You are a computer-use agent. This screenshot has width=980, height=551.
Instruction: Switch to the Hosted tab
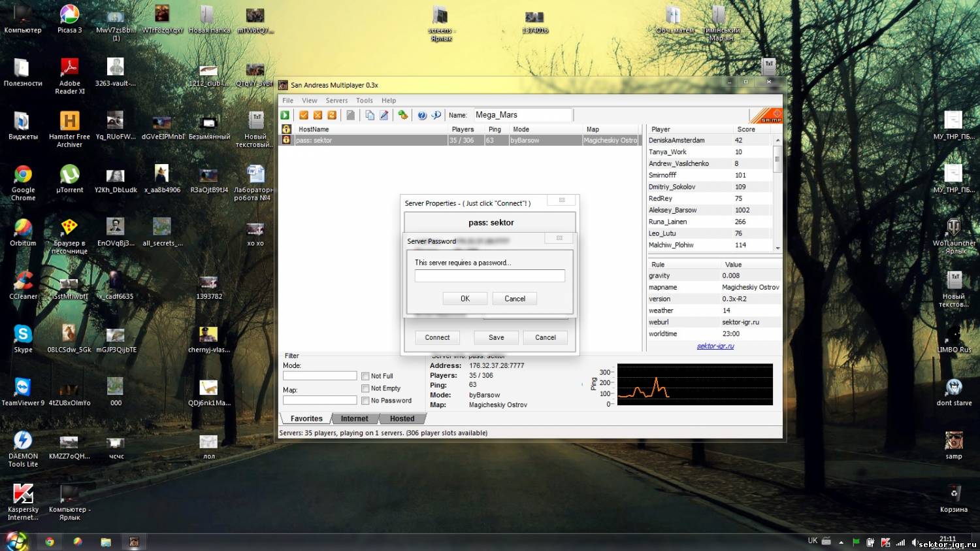pos(402,418)
